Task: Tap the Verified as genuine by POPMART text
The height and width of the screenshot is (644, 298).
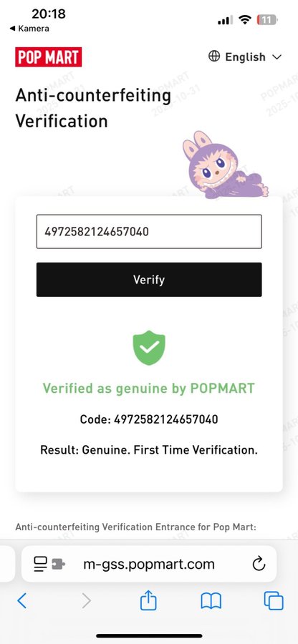Action: click(149, 388)
